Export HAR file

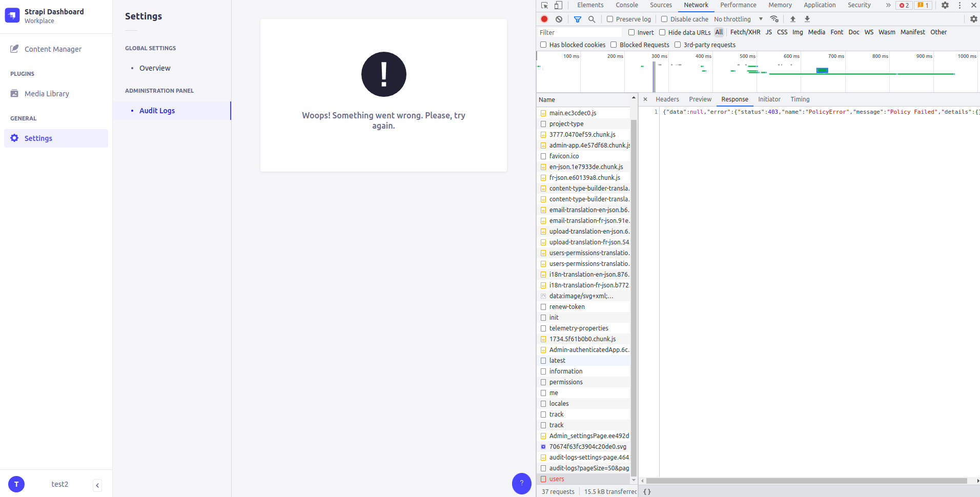[x=807, y=19]
